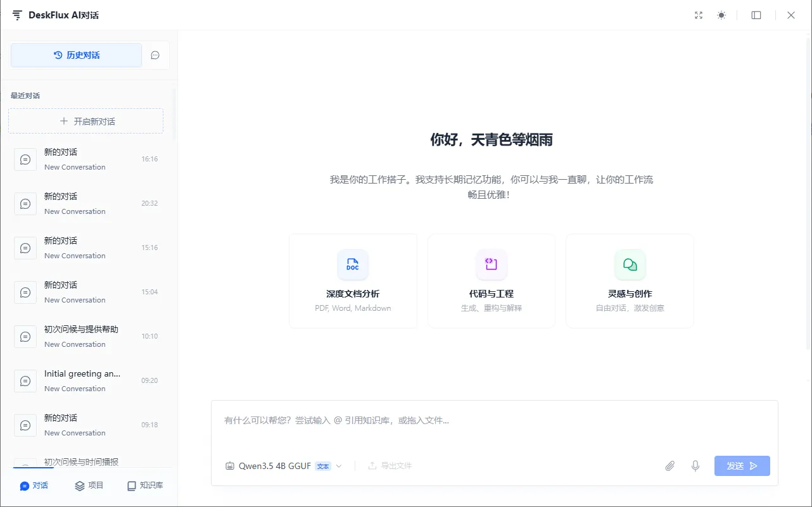The width and height of the screenshot is (812, 507).
Task: Click the 导出文件 export button
Action: coord(390,466)
